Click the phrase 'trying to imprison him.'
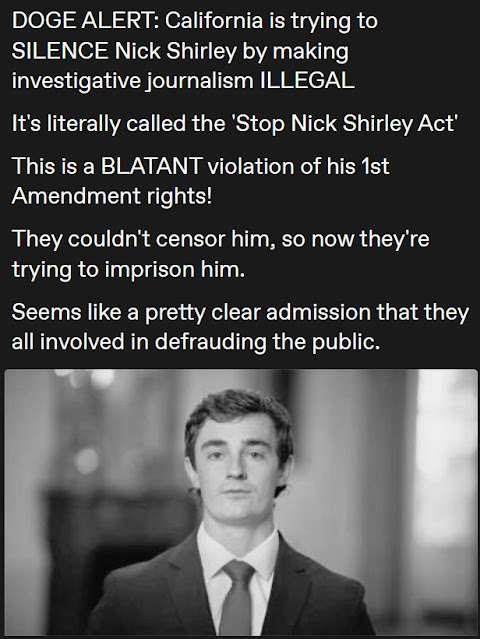This screenshot has height=639, width=480. (128, 269)
